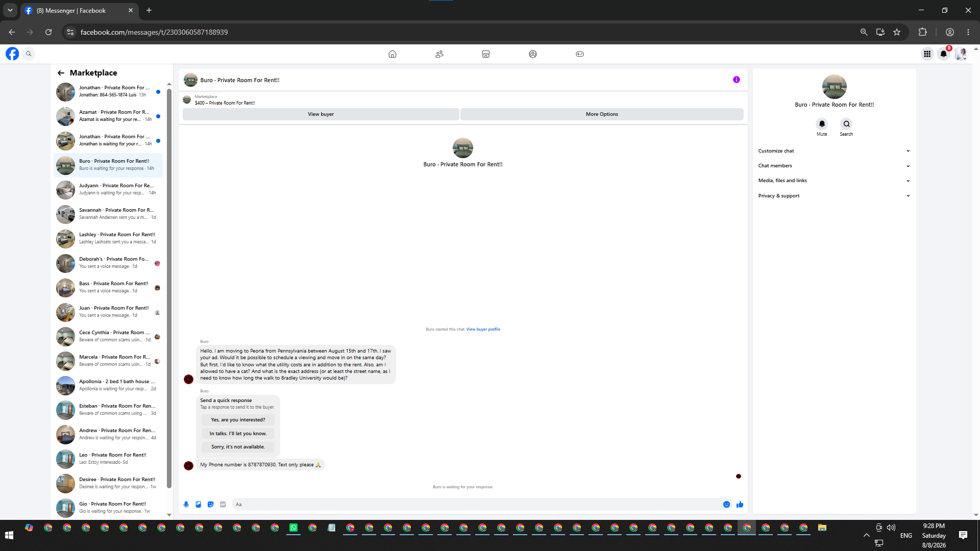Click the attach photo icon in composer
The image size is (980, 551).
199,505
